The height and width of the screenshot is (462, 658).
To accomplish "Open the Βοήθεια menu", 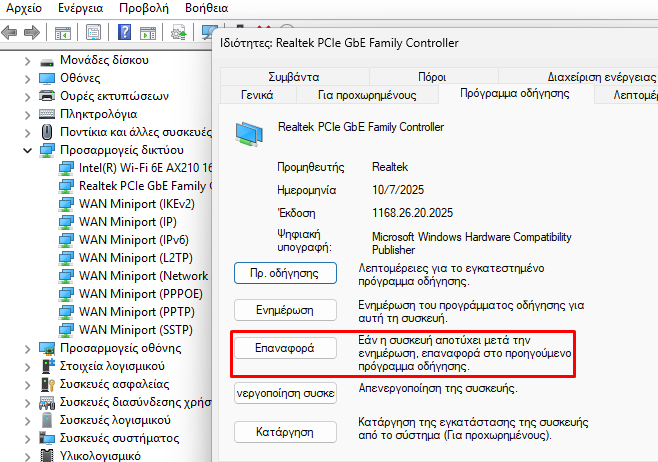I will (x=206, y=8).
